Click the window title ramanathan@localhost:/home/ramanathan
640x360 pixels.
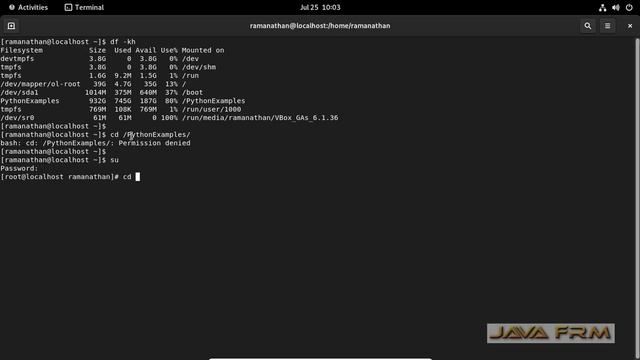[x=320, y=26]
